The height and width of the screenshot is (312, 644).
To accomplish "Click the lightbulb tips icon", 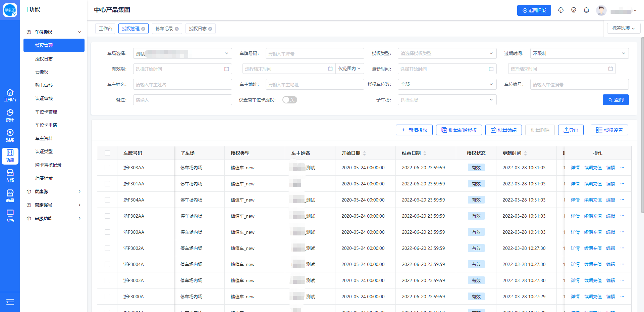I will (574, 10).
